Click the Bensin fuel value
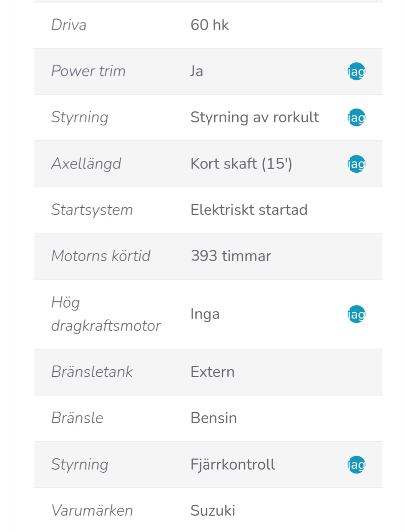405x532 pixels. 213,418
